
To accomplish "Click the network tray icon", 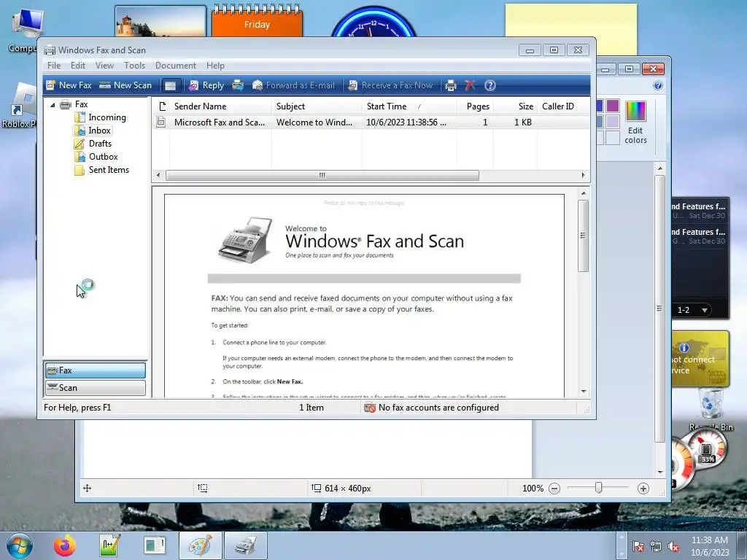I will click(656, 547).
